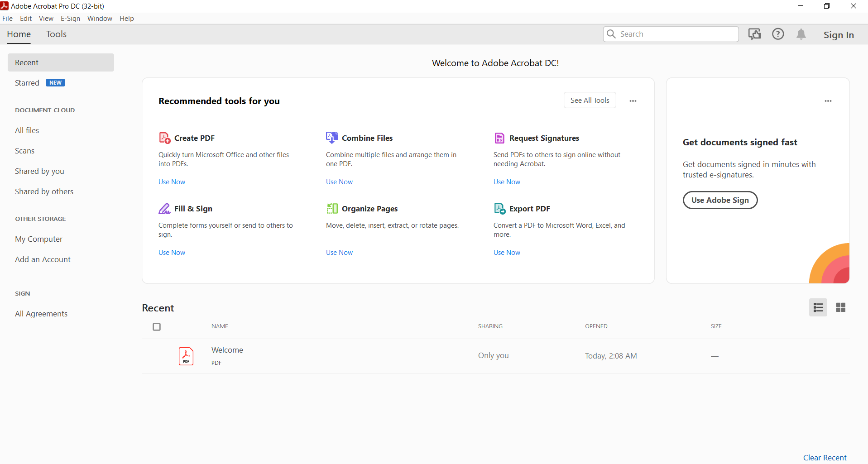Open the E-Sign menu
The width and height of the screenshot is (868, 464).
click(70, 19)
